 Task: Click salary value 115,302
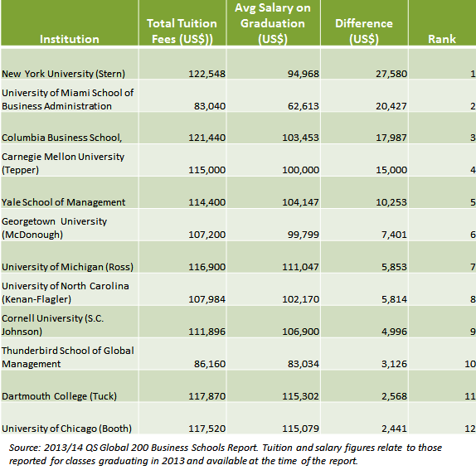(x=300, y=396)
